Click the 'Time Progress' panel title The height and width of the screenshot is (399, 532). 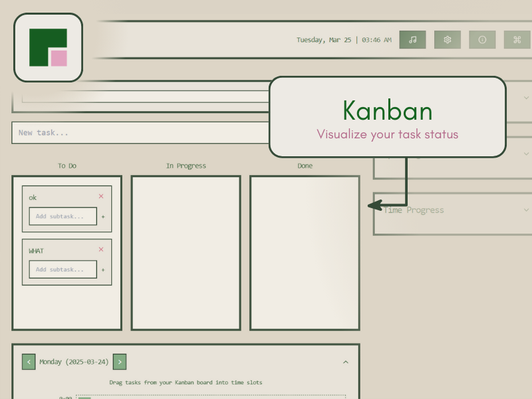coord(414,210)
